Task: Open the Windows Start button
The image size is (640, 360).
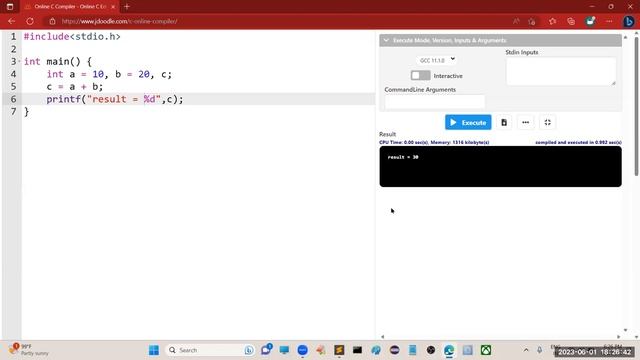Action: click(154, 350)
